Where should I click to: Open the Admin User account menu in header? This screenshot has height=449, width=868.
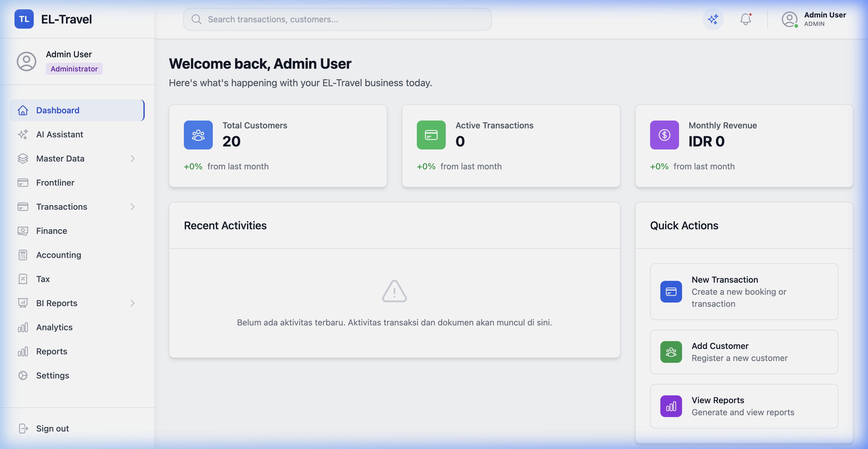(x=814, y=19)
